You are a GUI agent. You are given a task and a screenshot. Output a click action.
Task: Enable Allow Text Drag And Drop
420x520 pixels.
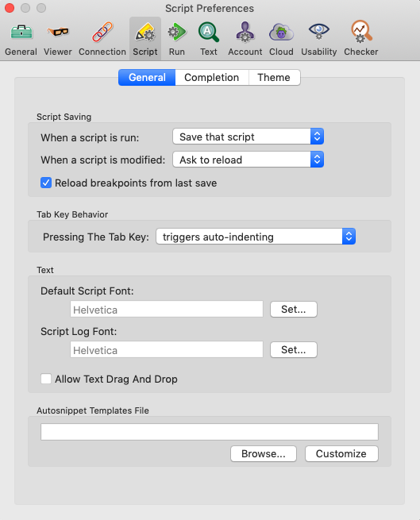point(46,379)
